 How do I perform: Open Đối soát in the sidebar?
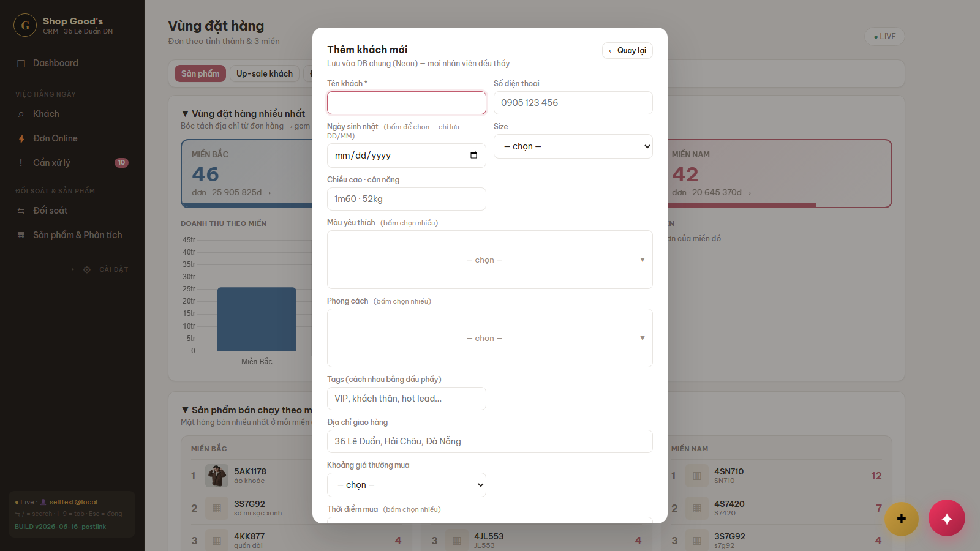72,211
